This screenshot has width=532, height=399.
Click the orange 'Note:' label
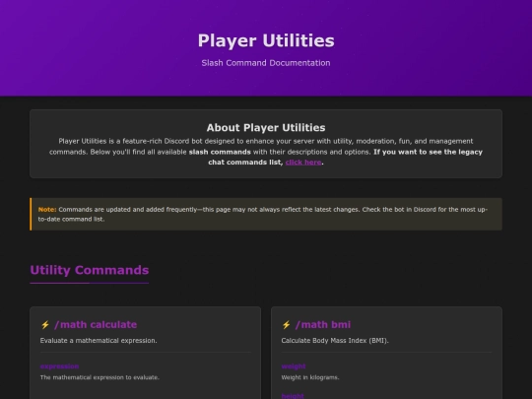47,209
